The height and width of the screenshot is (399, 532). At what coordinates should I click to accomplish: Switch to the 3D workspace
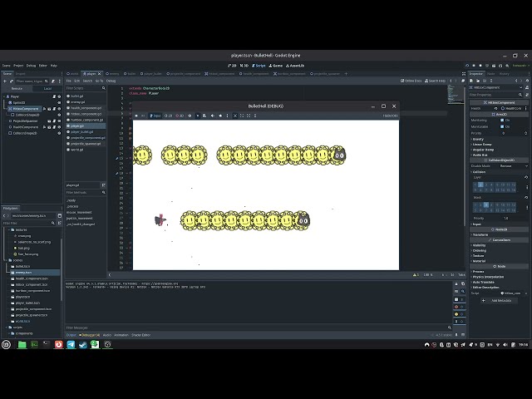[244, 66]
